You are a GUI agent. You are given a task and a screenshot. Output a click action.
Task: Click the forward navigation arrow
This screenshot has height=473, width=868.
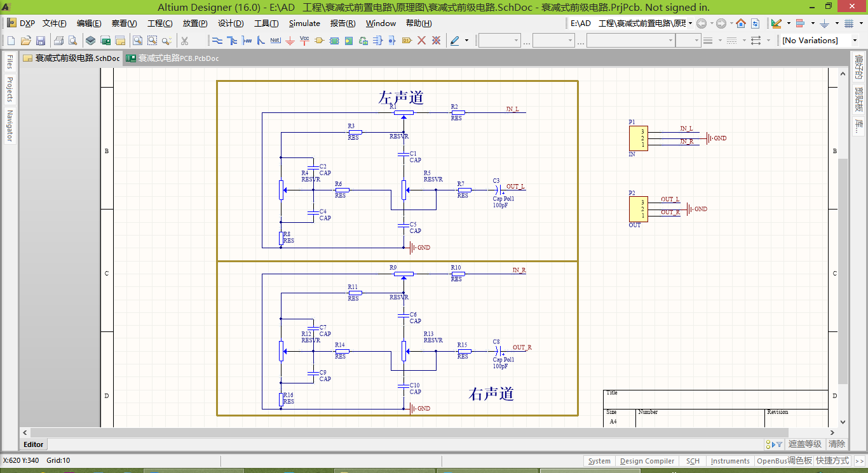coord(721,23)
